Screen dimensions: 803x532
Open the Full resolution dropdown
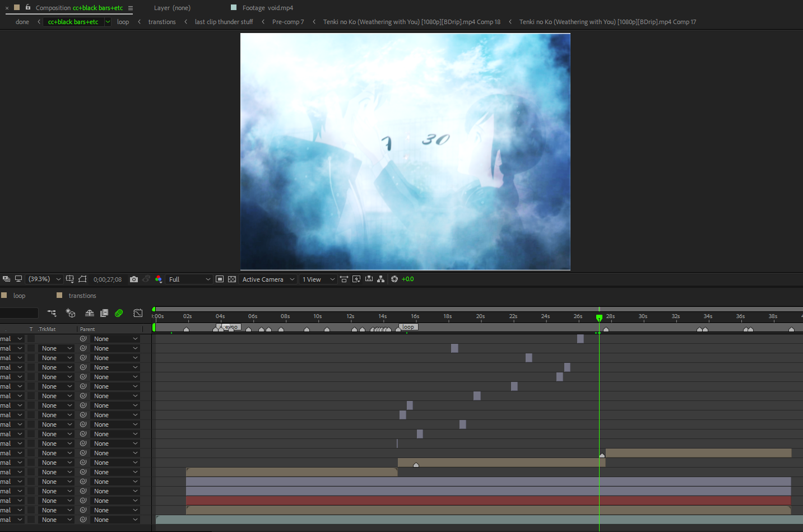pyautogui.click(x=189, y=279)
